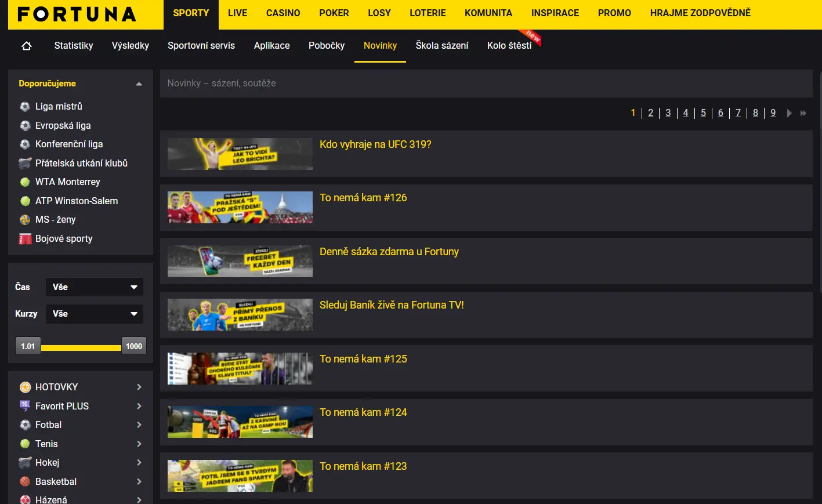The height and width of the screenshot is (504, 822).
Task: Open article Kdo vyhraje na UFC 319?
Action: pyautogui.click(x=375, y=144)
